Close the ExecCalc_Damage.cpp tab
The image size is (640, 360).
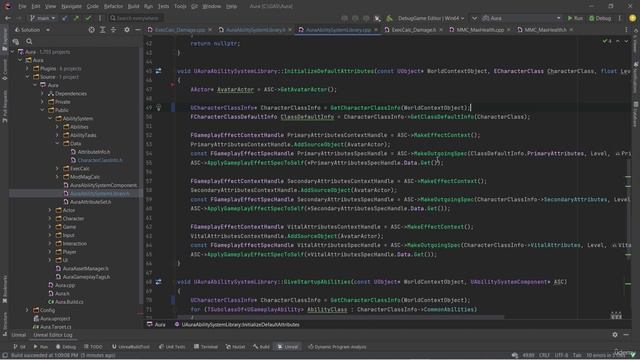coord(210,30)
